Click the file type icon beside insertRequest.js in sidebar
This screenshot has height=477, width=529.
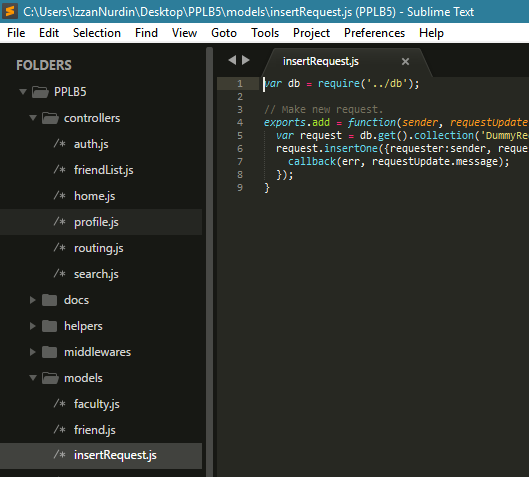tap(60, 455)
